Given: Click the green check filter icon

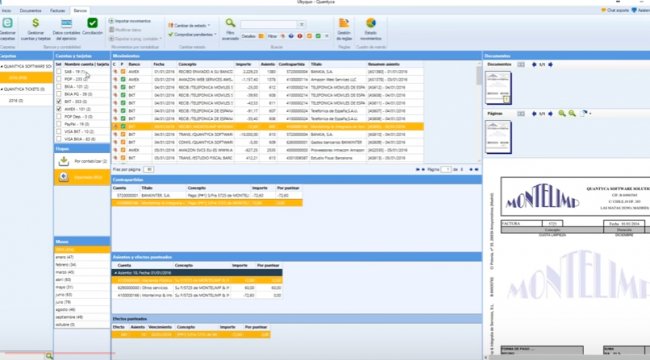Looking at the screenshot, I should (318, 36).
